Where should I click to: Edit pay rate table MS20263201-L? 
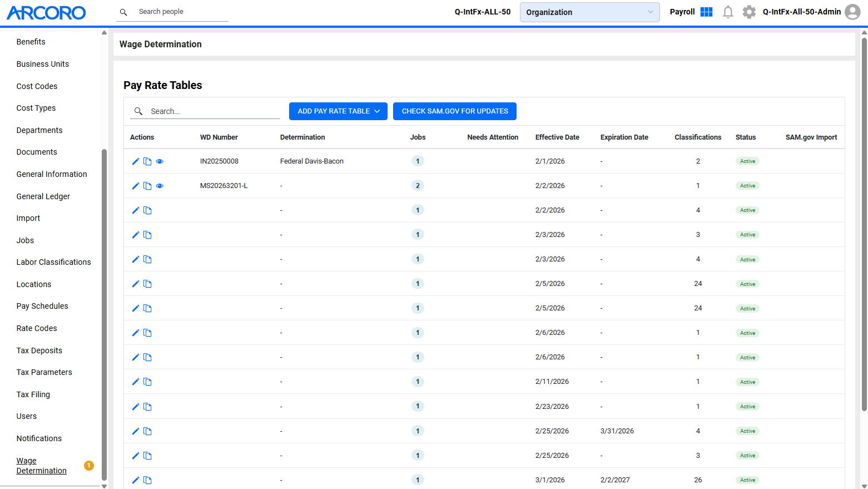[x=135, y=186]
